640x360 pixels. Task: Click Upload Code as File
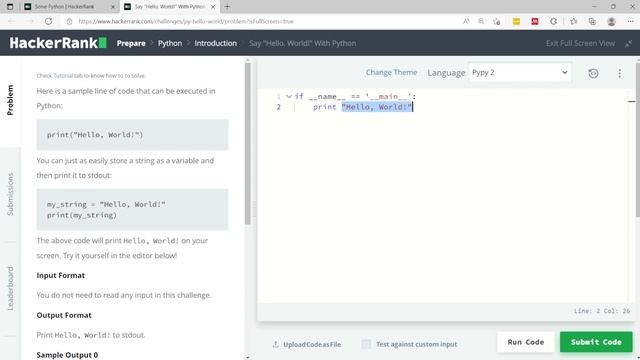point(312,344)
